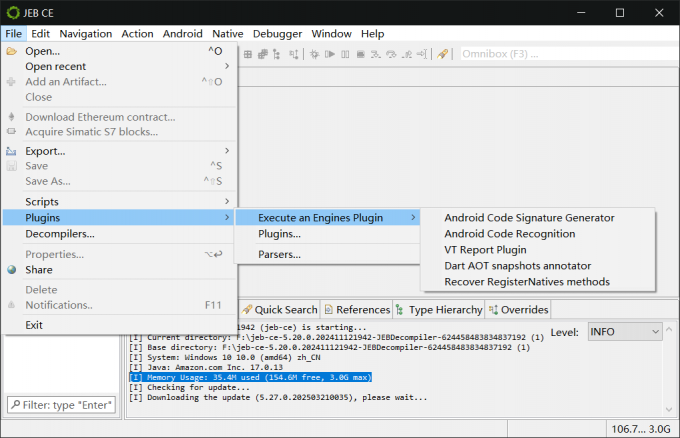Open the Navigation menu
Viewport: 680px width, 438px height.
(85, 34)
